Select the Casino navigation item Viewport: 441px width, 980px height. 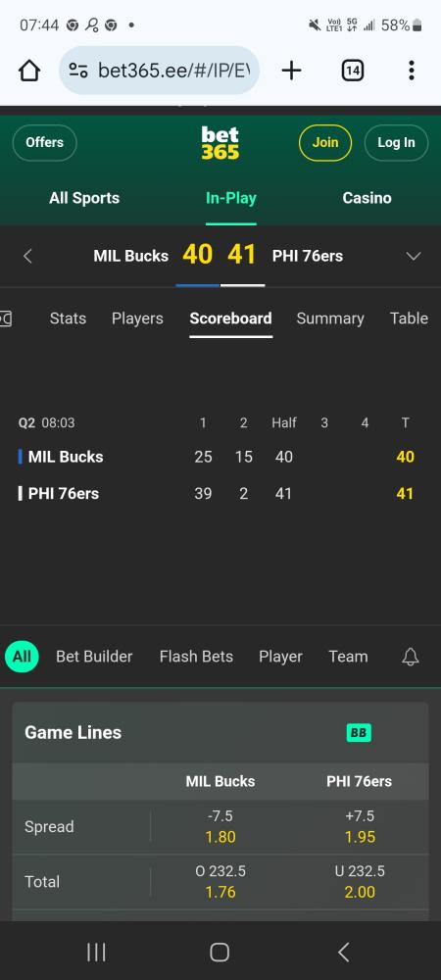point(367,198)
